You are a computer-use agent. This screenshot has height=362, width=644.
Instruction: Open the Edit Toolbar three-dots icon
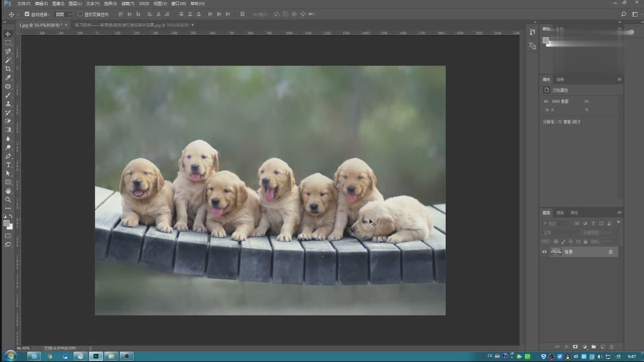[x=8, y=208]
